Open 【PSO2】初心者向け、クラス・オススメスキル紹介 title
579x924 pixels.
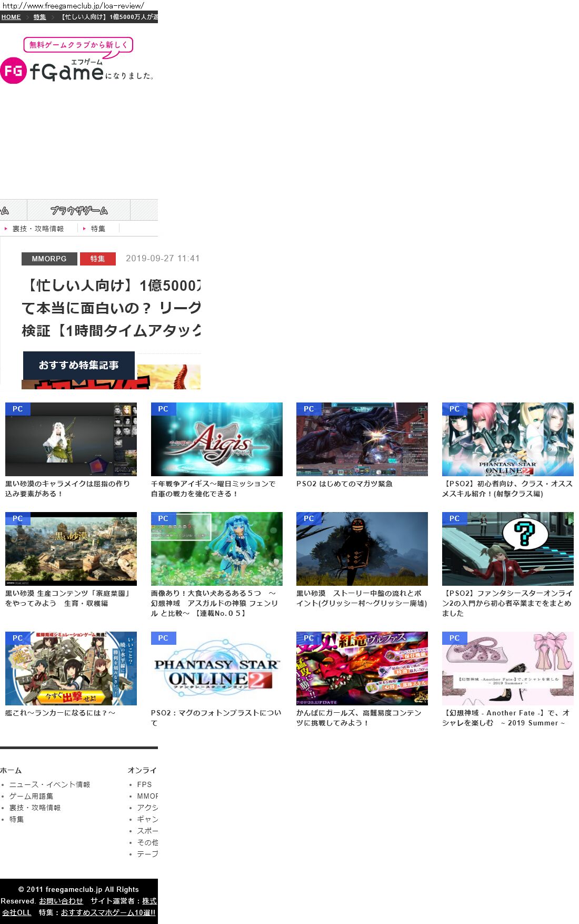tap(507, 488)
